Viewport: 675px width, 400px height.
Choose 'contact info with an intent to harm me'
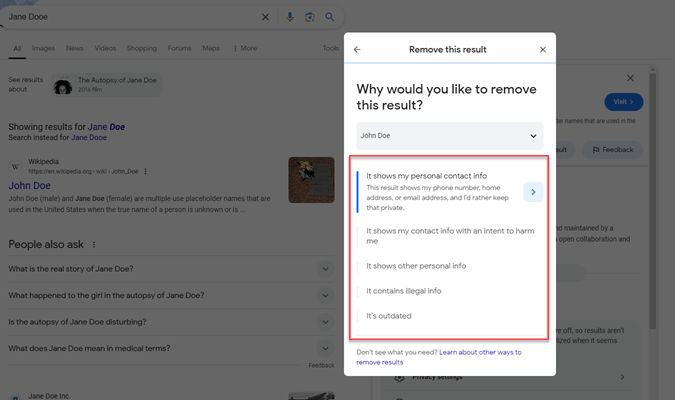(x=449, y=236)
